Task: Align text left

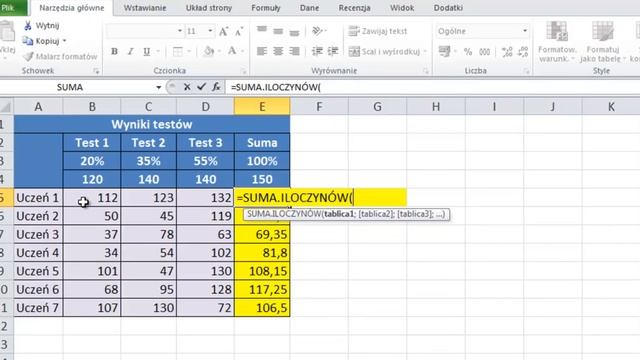Action: click(x=262, y=51)
